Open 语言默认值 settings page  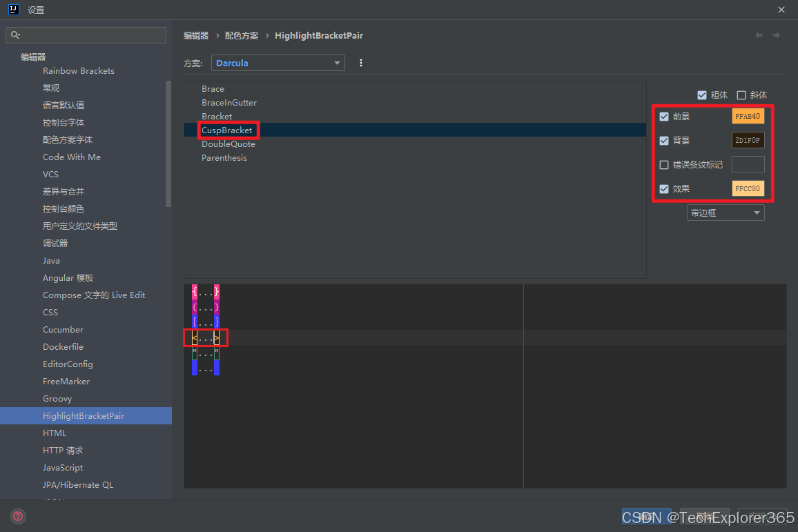pos(64,106)
